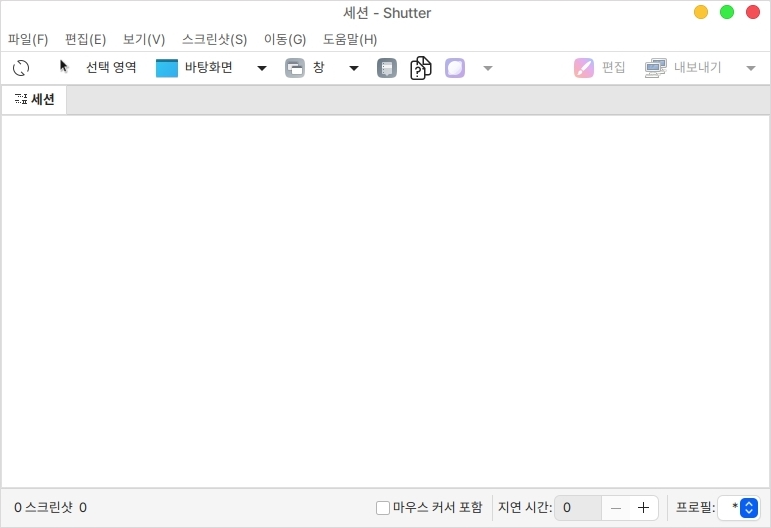Open the dropdown arrow next to 내보내기
The image size is (771, 528).
751,68
